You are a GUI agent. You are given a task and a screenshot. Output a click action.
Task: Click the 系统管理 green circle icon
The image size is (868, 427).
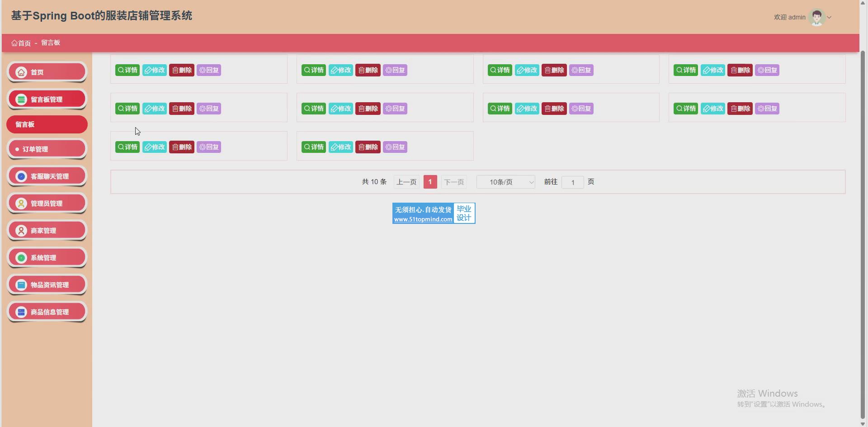pos(21,258)
